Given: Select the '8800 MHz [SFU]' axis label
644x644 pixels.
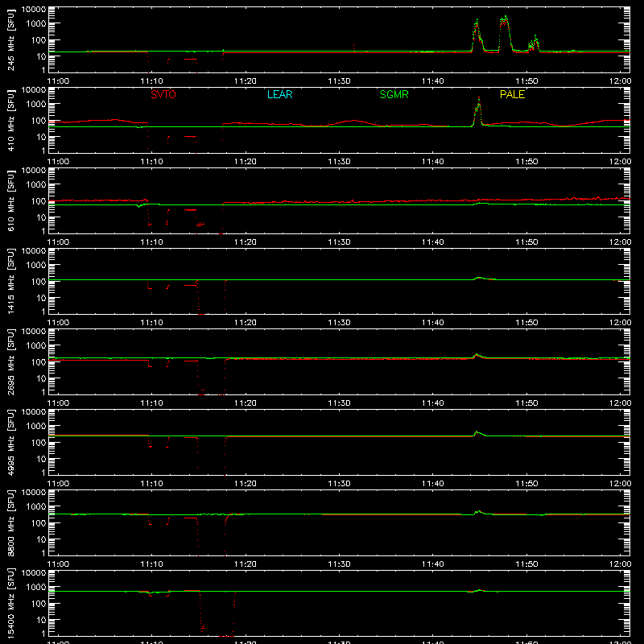Looking at the screenshot, I should click(x=11, y=522).
